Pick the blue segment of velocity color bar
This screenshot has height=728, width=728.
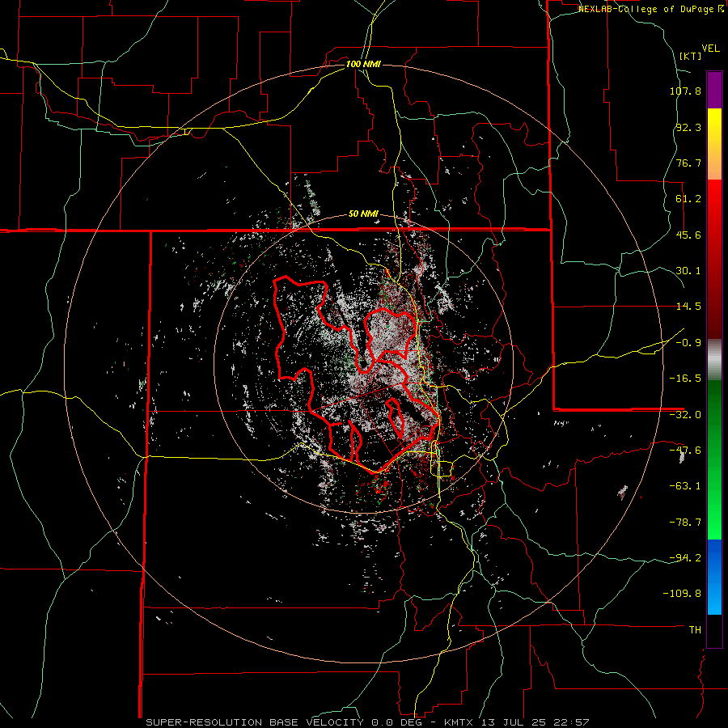coord(714,577)
